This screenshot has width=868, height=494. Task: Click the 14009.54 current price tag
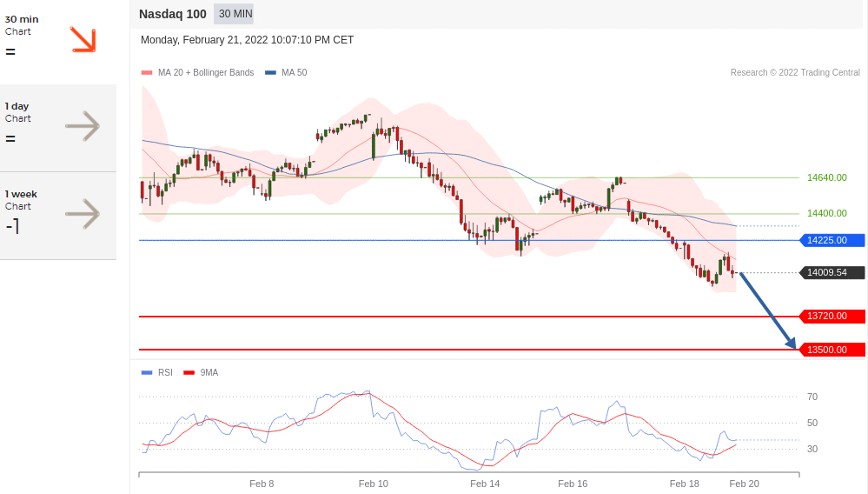[832, 272]
